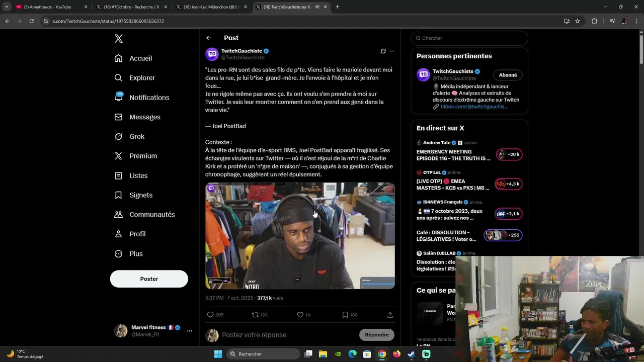Click the +4,3 k listeners badge
The width and height of the screenshot is (644, 362).
[508, 184]
